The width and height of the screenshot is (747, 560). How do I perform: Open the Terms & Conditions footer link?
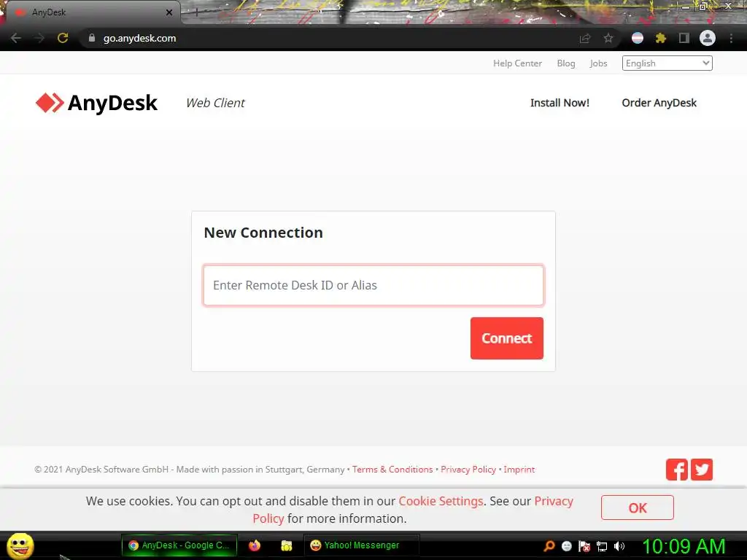click(392, 470)
